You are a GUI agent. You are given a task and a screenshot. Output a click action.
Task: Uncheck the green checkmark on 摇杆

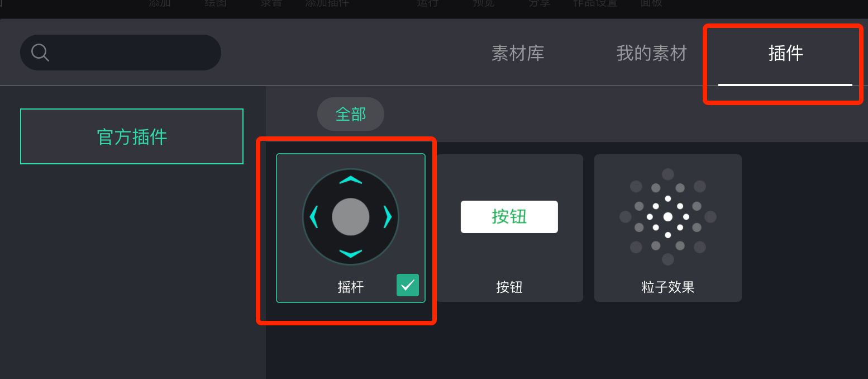pyautogui.click(x=408, y=285)
